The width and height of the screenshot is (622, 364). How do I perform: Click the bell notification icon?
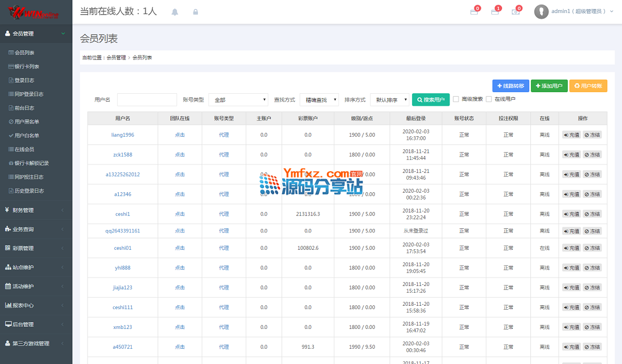point(175,12)
